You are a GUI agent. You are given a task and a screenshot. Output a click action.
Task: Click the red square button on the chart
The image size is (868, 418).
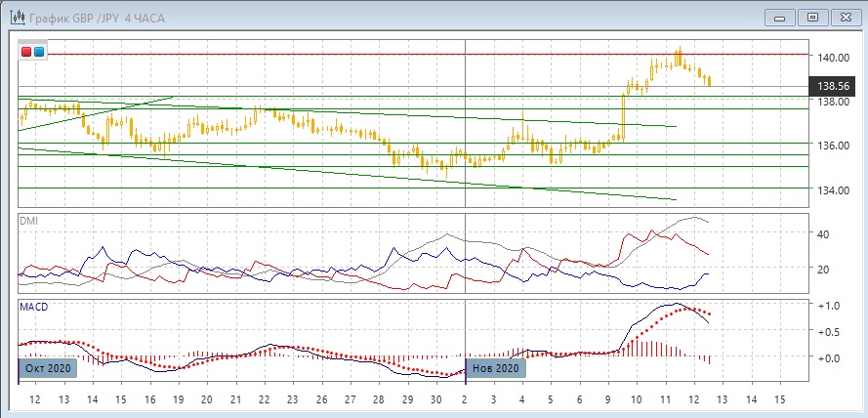(26, 51)
